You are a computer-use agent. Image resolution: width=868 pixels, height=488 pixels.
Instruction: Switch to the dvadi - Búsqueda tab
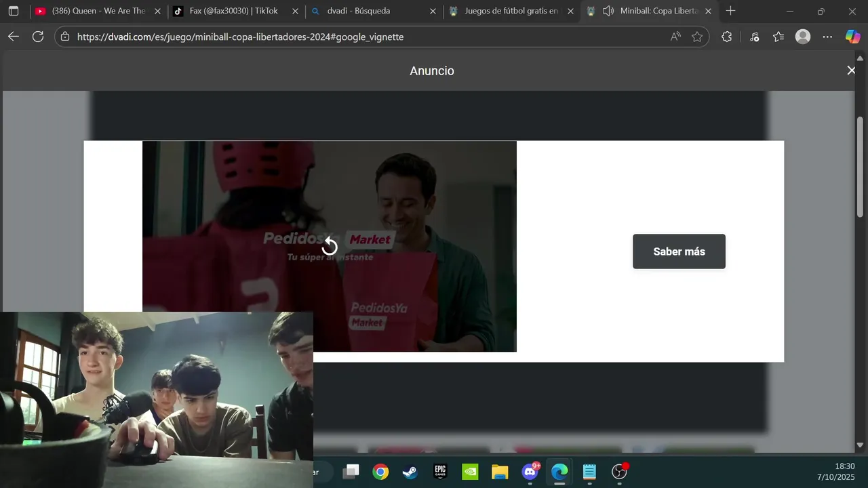(x=372, y=12)
